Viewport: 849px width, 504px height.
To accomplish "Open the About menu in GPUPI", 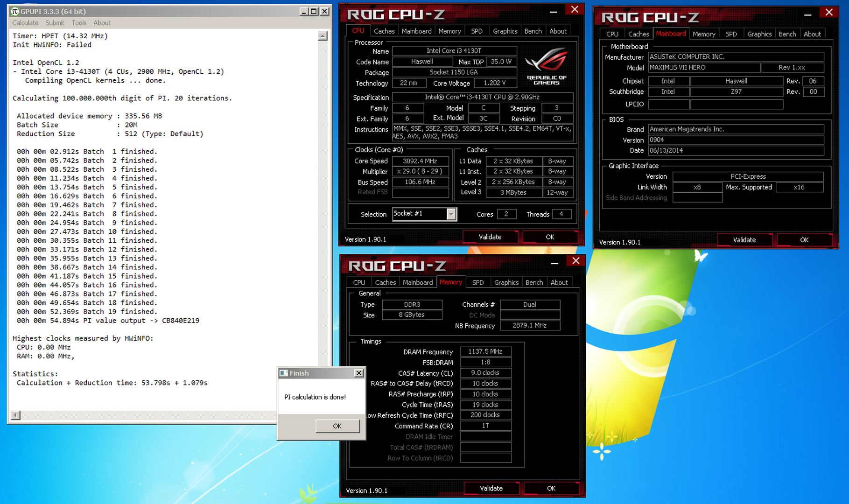I will pos(102,23).
